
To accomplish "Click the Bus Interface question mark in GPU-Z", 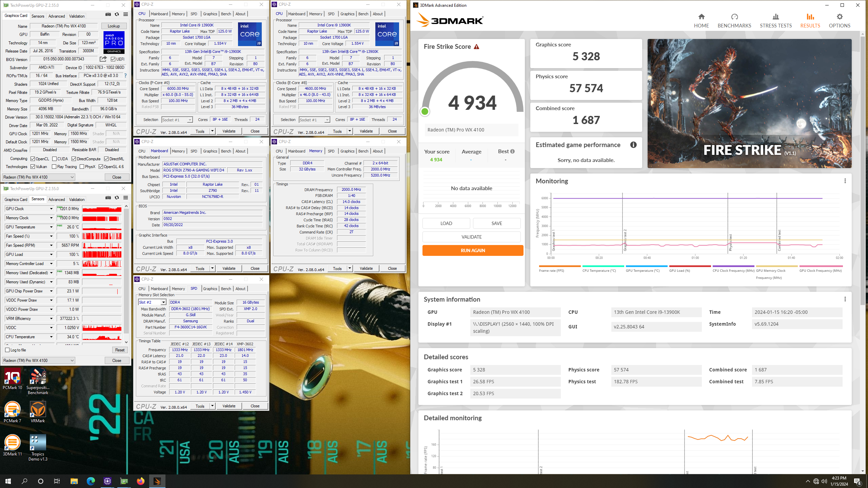I will pos(125,76).
